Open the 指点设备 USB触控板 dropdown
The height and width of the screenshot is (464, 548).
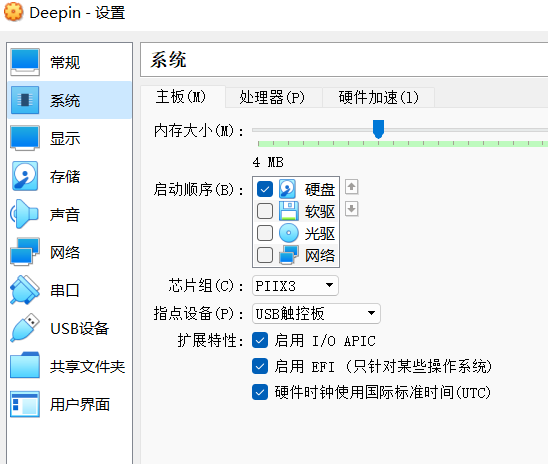[x=316, y=313]
